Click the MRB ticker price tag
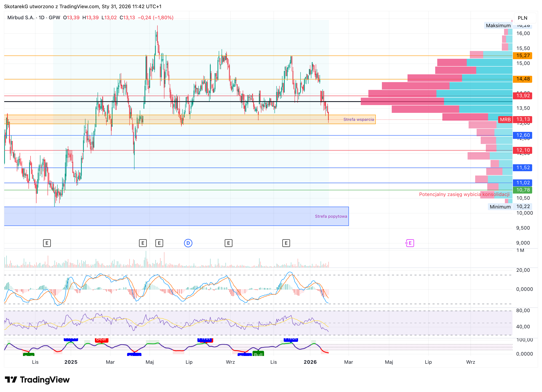 (505, 119)
